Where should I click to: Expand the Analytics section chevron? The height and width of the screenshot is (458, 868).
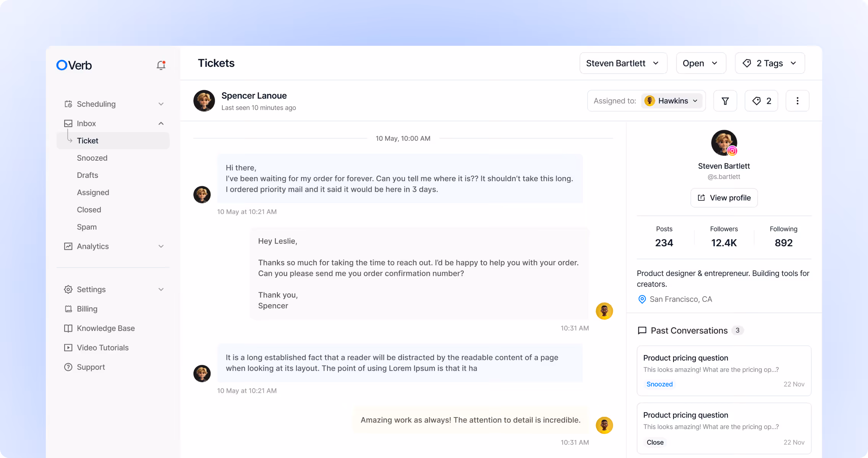tap(161, 246)
